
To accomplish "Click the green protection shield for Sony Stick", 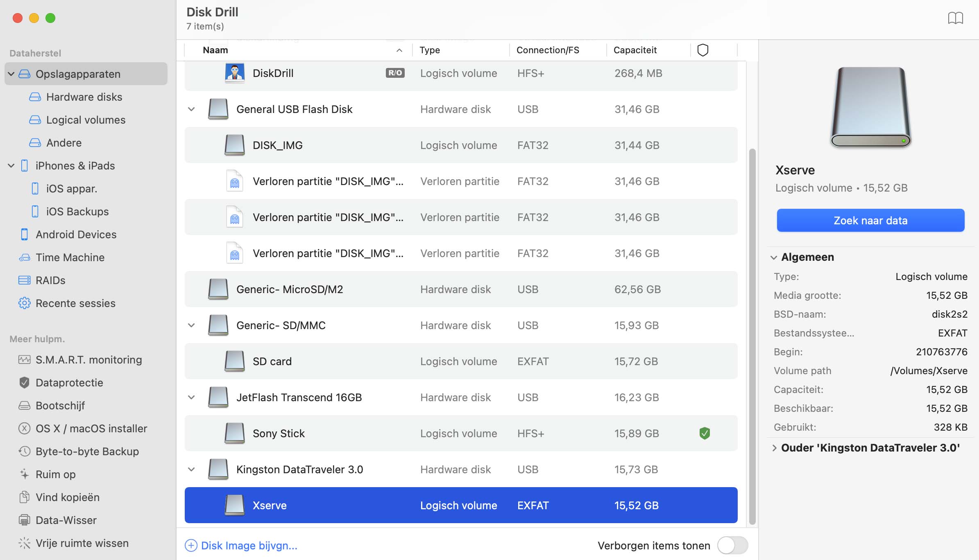I will 705,433.
